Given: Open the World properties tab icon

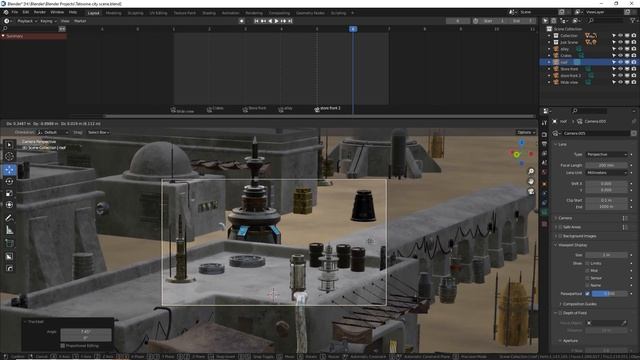Looking at the screenshot, I should click(x=544, y=172).
